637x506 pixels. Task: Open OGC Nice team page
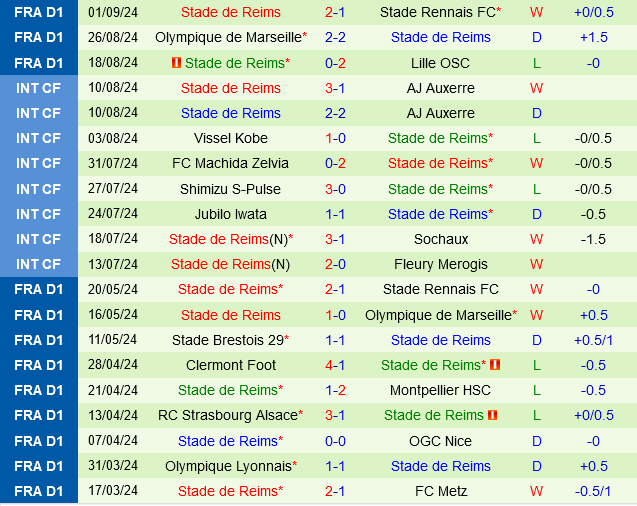pyautogui.click(x=440, y=441)
